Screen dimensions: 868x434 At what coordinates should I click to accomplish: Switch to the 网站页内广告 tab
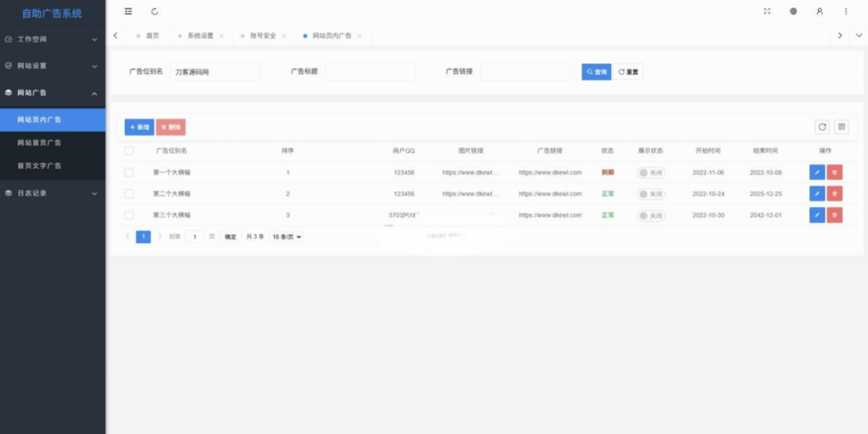coord(332,36)
